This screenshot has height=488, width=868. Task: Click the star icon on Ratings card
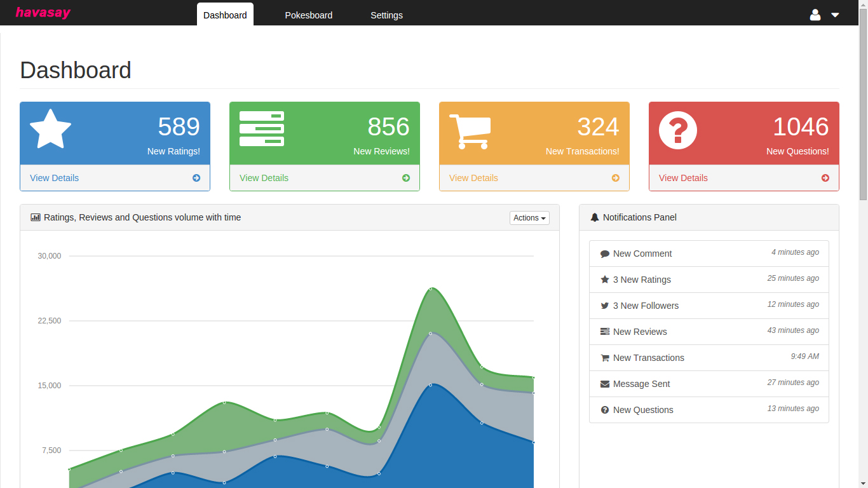point(50,129)
